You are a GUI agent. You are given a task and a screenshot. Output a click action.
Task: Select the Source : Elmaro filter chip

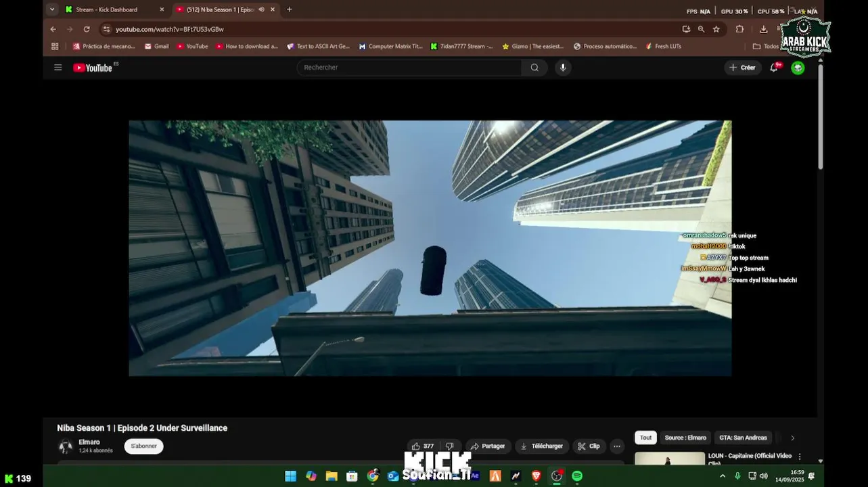(x=685, y=438)
